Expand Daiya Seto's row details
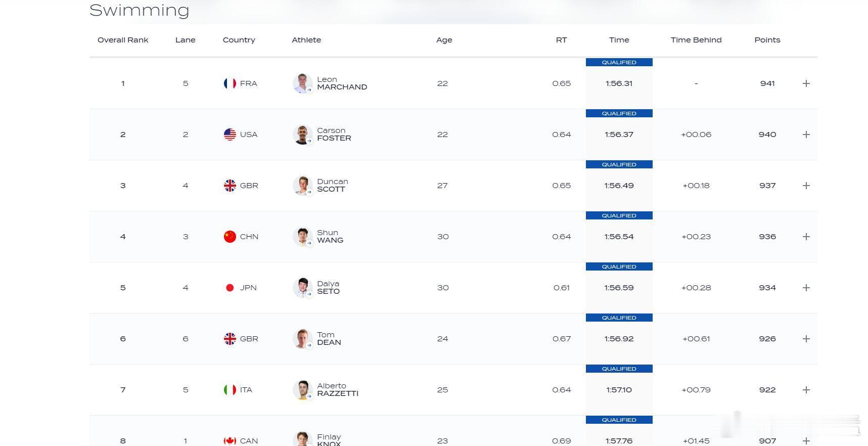 (806, 288)
